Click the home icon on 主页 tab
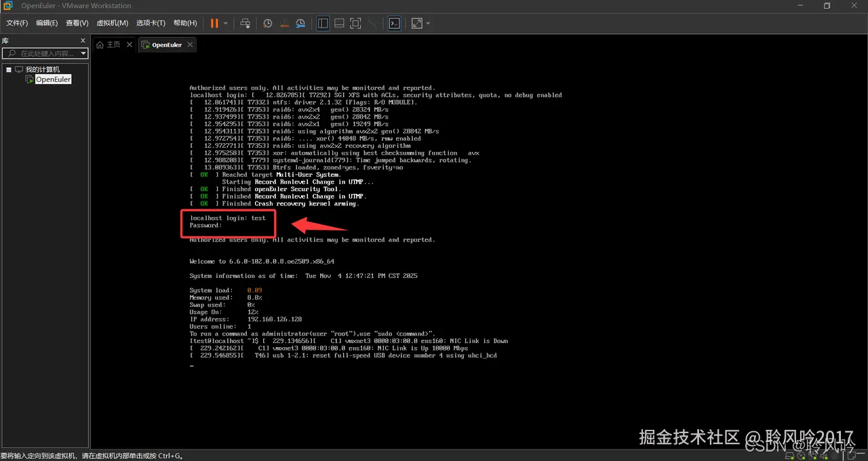 [100, 45]
